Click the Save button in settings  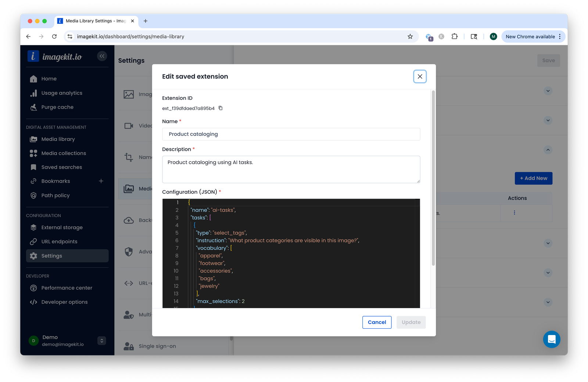[x=548, y=61]
